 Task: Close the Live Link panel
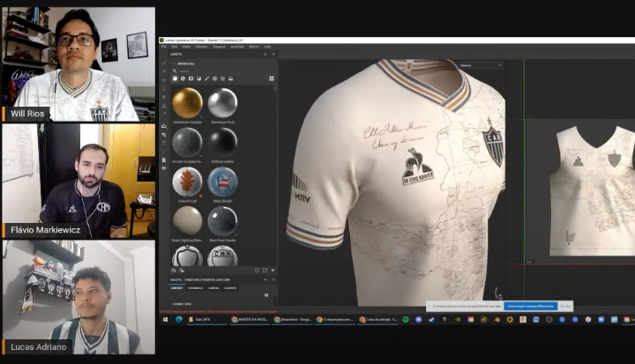pos(273,279)
